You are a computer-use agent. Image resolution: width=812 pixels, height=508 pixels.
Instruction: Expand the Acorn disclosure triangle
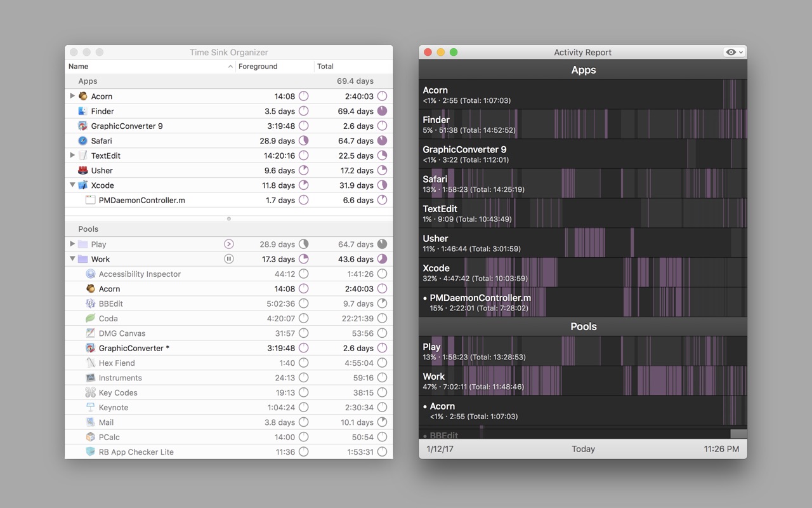click(72, 96)
